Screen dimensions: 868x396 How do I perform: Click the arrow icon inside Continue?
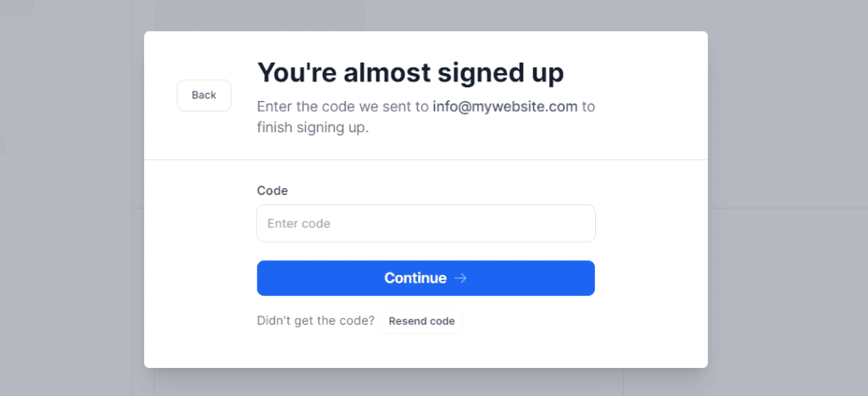tap(460, 278)
